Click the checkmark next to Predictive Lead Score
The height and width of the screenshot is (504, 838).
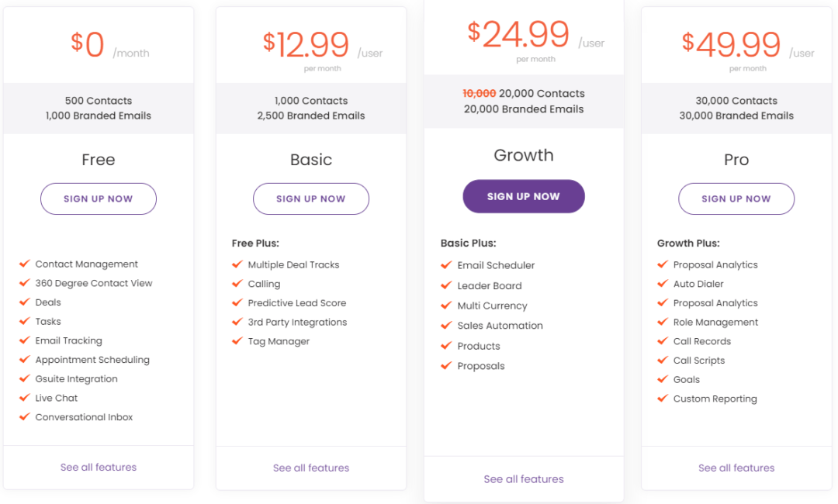click(x=237, y=302)
